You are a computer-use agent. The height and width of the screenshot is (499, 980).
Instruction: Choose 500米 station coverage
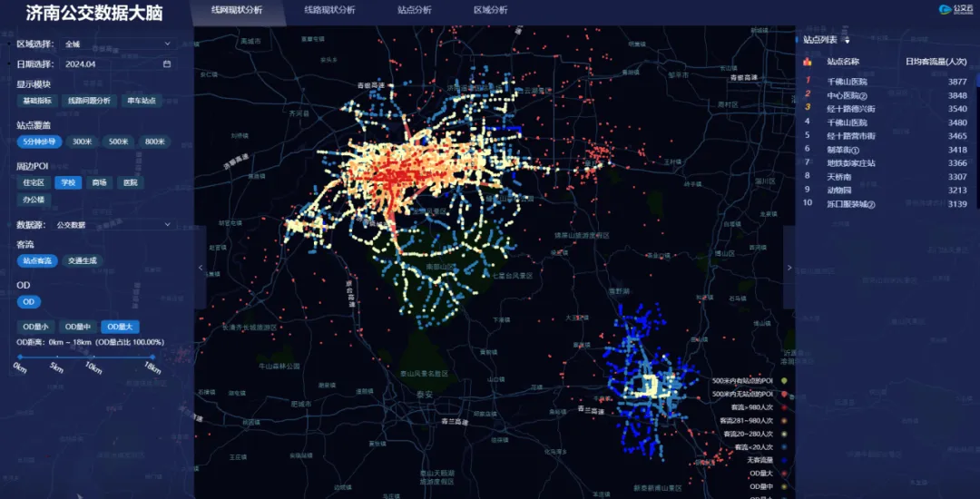[x=118, y=142]
